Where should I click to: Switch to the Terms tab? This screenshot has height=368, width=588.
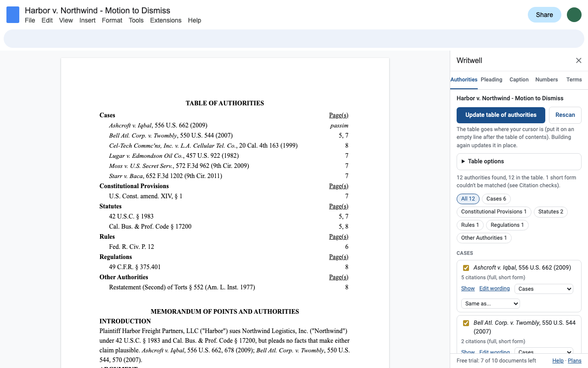(574, 80)
